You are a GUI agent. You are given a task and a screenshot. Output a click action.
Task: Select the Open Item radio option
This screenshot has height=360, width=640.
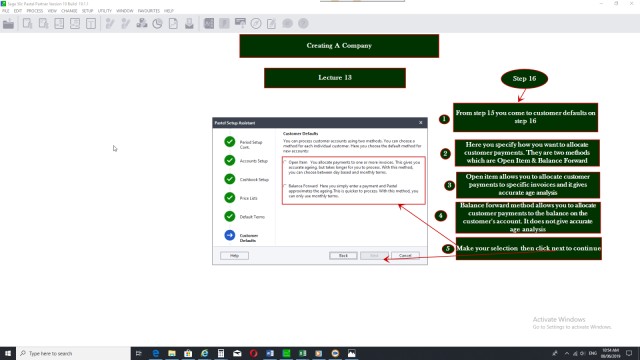tap(285, 162)
